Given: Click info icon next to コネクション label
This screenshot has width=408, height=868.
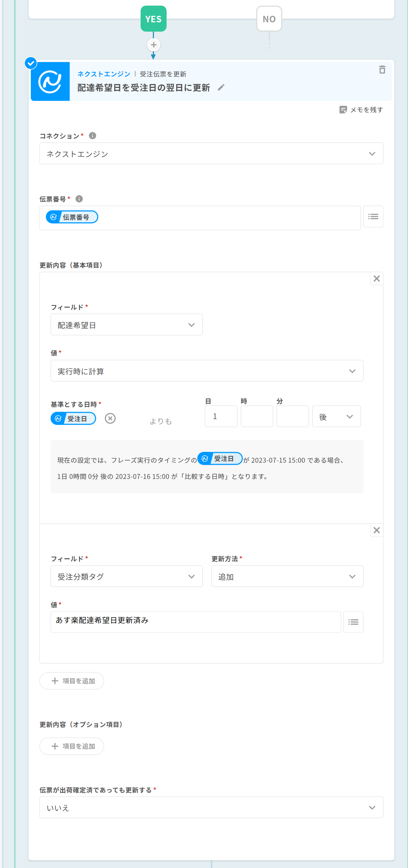Looking at the screenshot, I should pyautogui.click(x=92, y=136).
